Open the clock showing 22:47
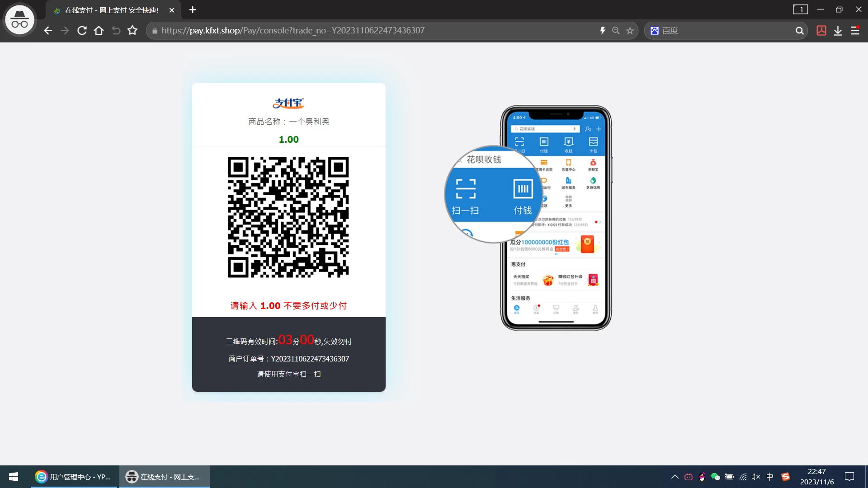The width and height of the screenshot is (868, 488). coord(817,477)
